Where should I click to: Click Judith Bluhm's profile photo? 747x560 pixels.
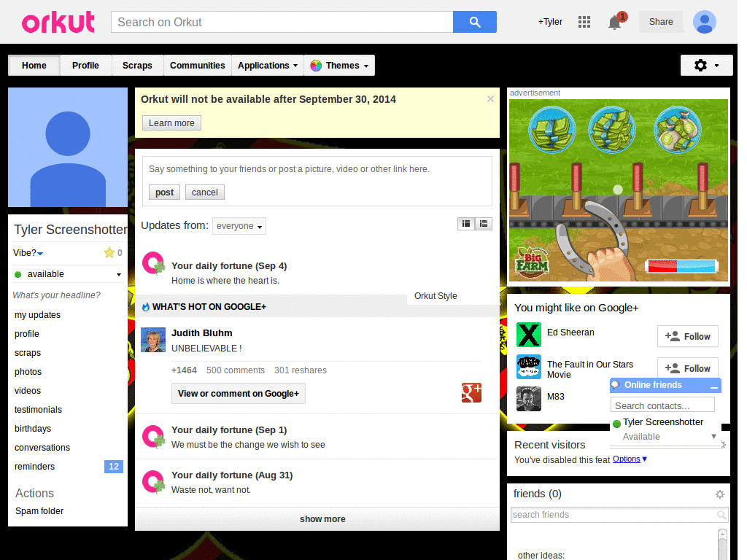point(153,340)
